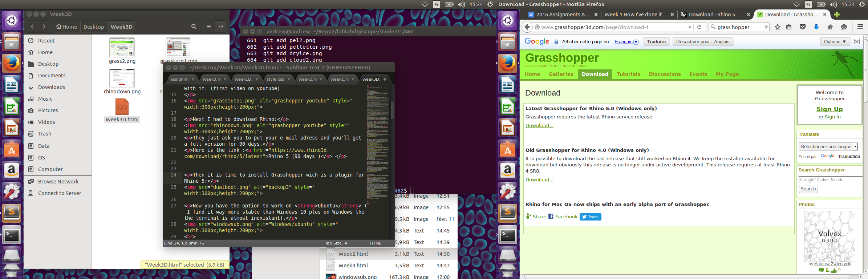Image resolution: width=868 pixels, height=279 pixels.
Task: Click the Sign Up link
Action: (830, 109)
